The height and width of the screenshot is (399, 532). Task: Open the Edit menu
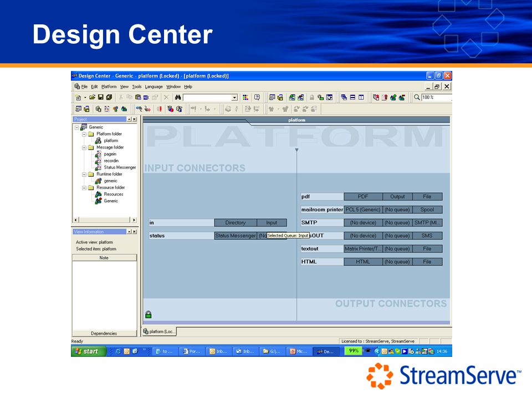(94, 87)
